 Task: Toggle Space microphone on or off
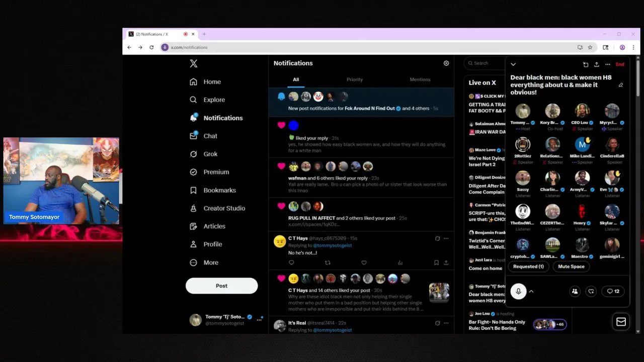click(518, 291)
